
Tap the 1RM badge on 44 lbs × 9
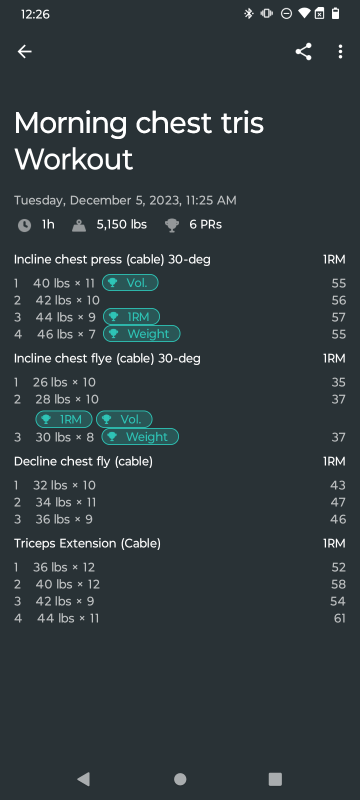[x=132, y=317]
